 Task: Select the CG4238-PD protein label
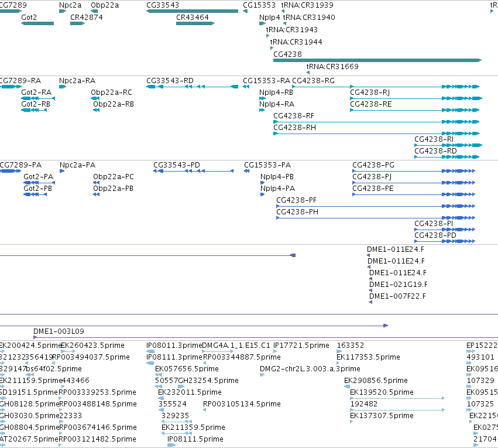[x=435, y=235]
